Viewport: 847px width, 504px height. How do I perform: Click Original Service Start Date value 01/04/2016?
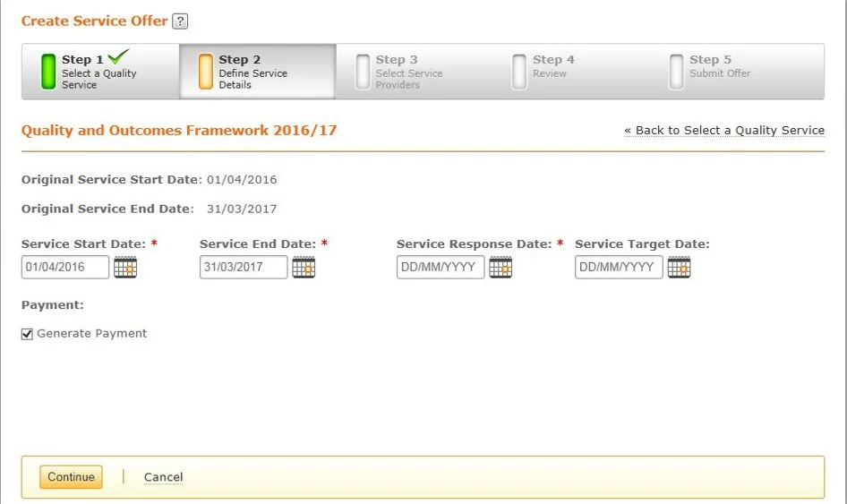[242, 179]
